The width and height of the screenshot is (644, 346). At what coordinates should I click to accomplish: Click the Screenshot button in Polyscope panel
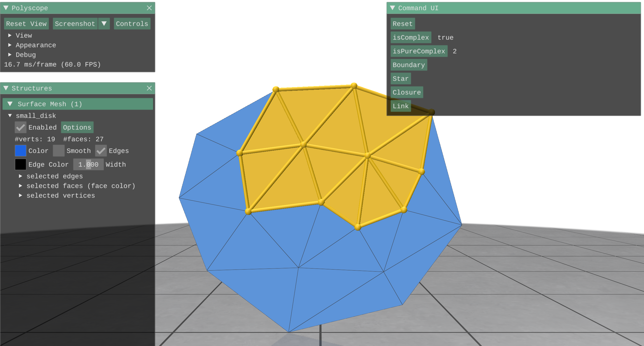pos(75,24)
